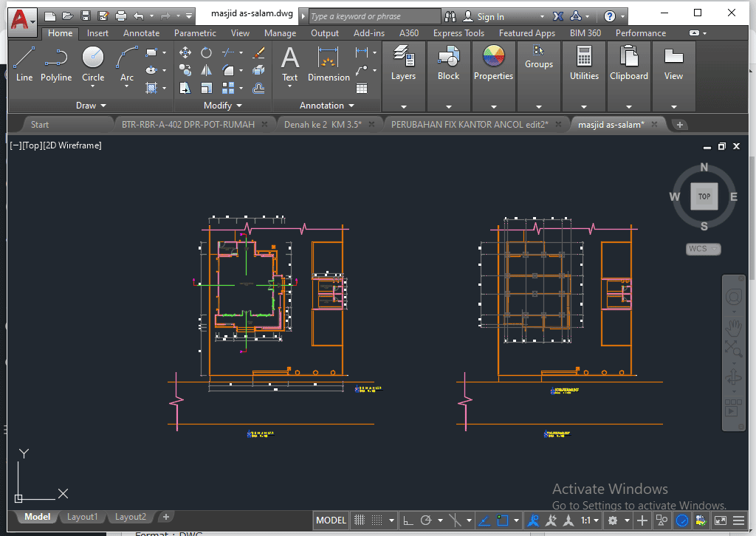Image resolution: width=756 pixels, height=536 pixels.
Task: Switch to the Annotate ribbon tab
Action: pos(141,33)
